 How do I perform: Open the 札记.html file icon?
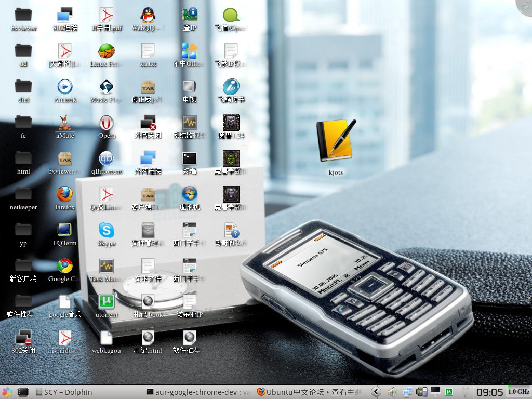point(148,338)
